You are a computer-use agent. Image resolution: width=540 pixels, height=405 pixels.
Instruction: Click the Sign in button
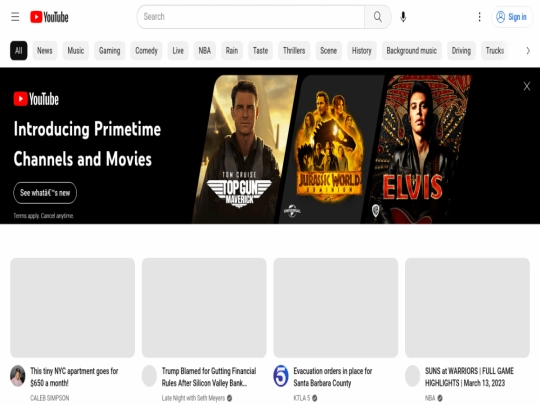pyautogui.click(x=511, y=17)
